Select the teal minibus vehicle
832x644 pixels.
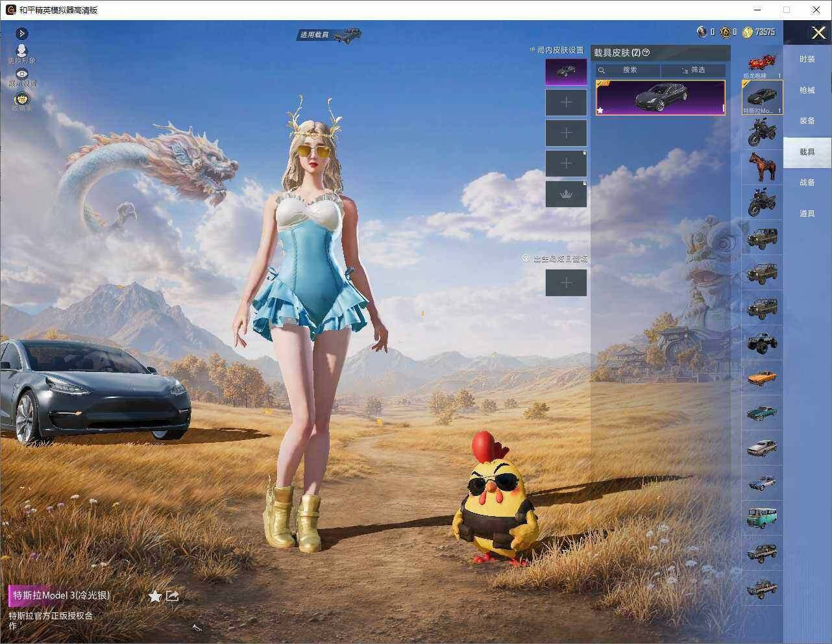pos(763,518)
